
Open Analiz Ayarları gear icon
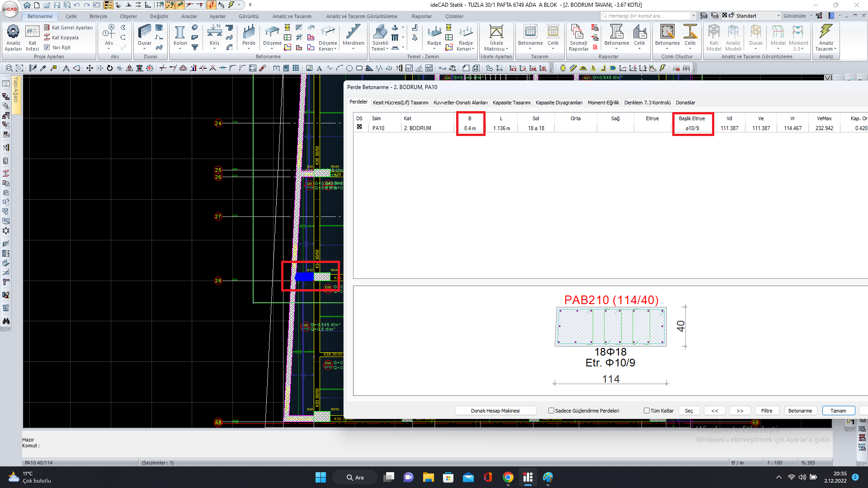click(x=13, y=38)
